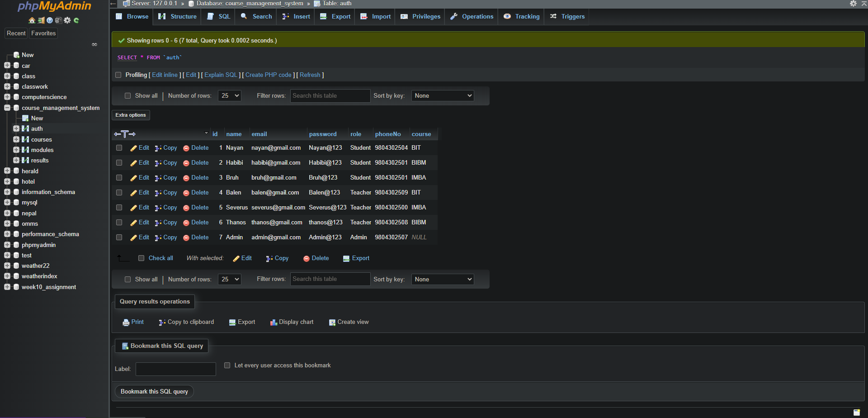Viewport: 868px width, 418px height.
Task: Expand the courses table in the sidebar
Action: click(x=17, y=139)
